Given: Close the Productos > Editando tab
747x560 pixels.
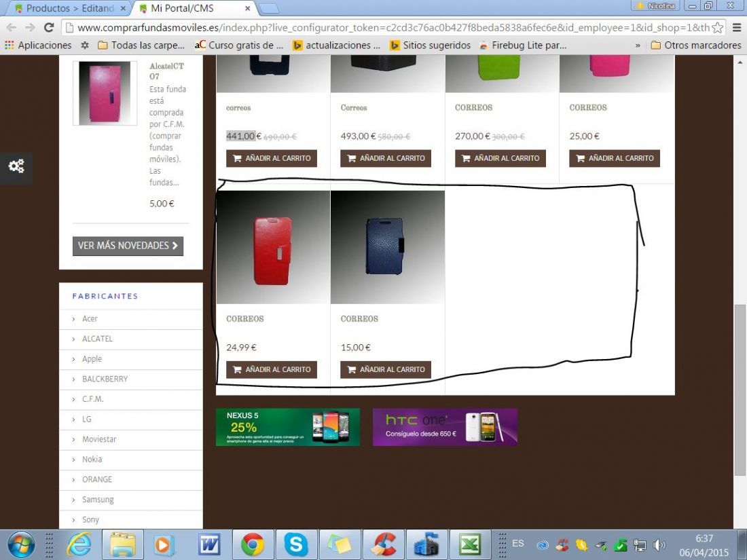Looking at the screenshot, I should (x=123, y=9).
